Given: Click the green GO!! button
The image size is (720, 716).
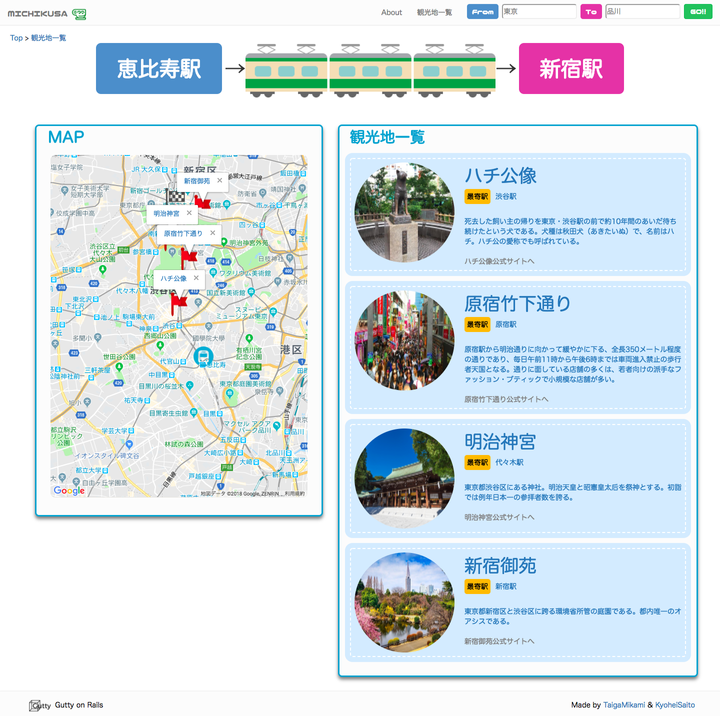Looking at the screenshot, I should point(698,12).
